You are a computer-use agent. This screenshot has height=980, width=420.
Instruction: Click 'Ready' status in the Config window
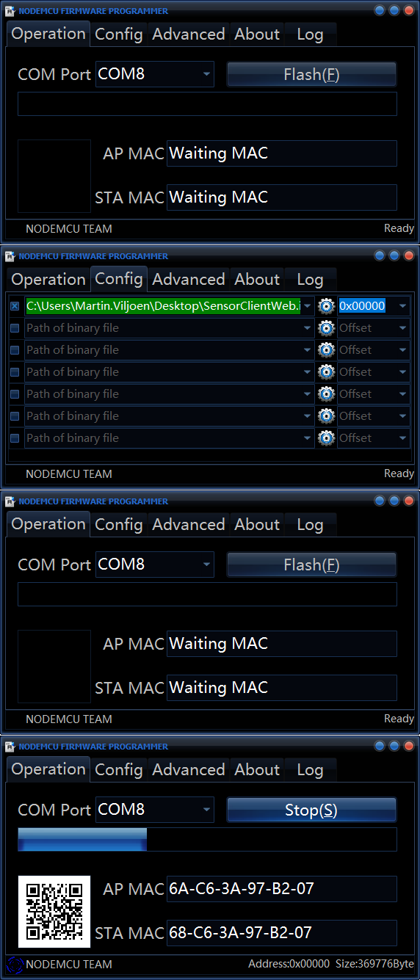(399, 473)
